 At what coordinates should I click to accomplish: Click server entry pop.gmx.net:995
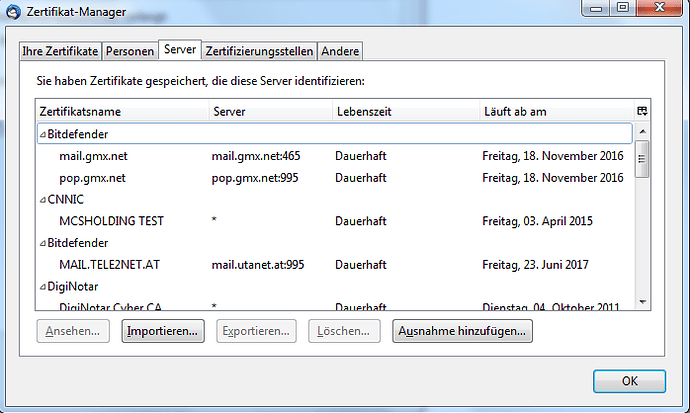pyautogui.click(x=255, y=178)
